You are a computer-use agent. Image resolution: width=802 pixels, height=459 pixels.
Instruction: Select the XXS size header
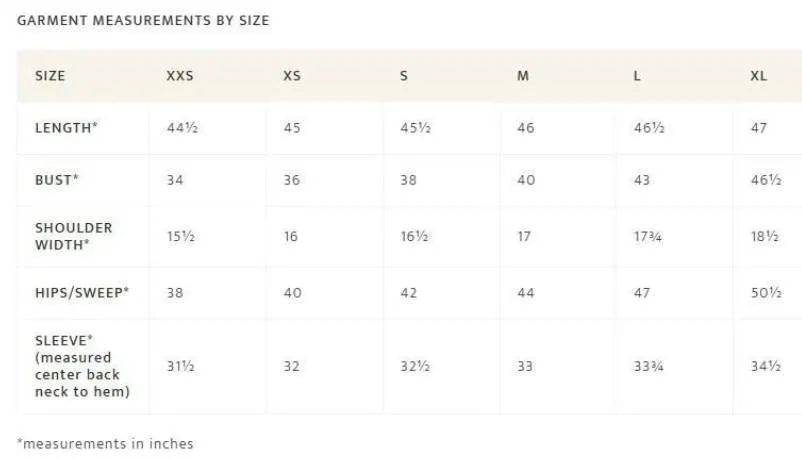tap(180, 76)
